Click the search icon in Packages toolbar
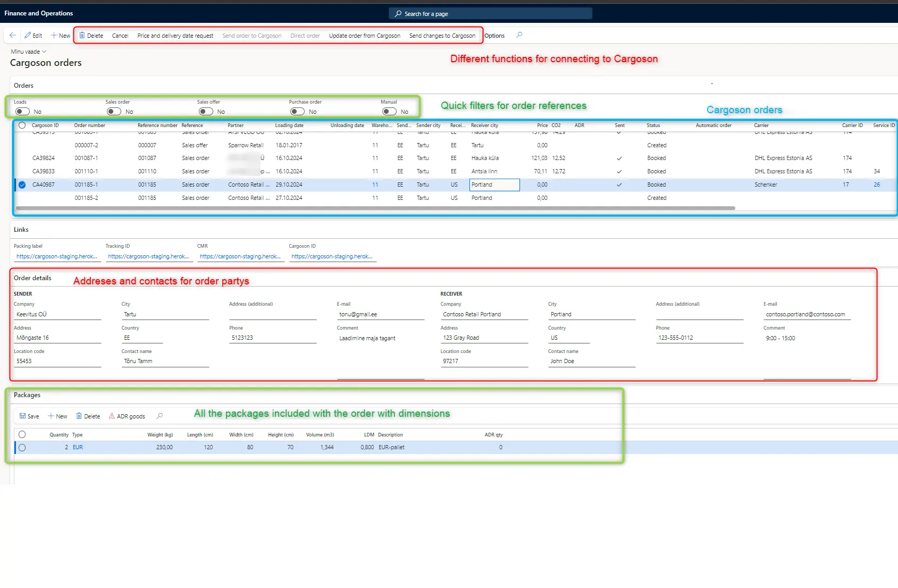 [160, 416]
